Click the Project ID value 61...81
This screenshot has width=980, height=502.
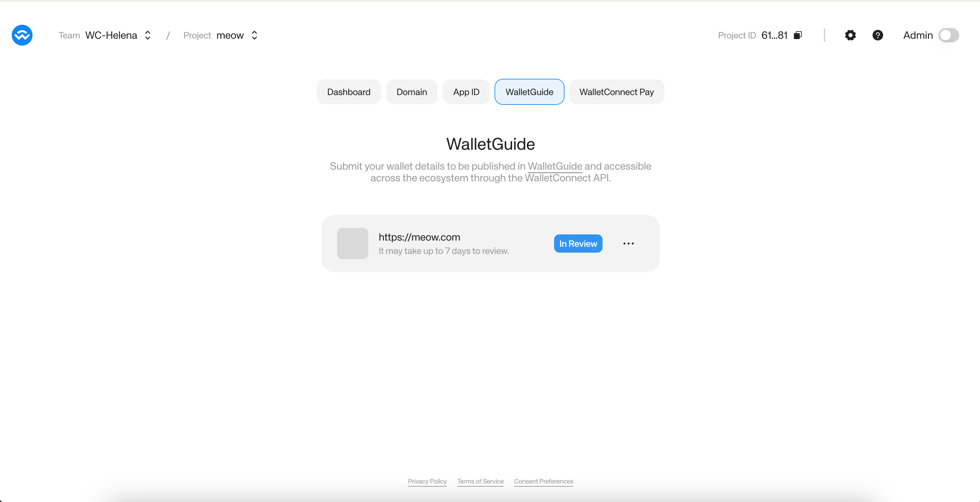[774, 35]
